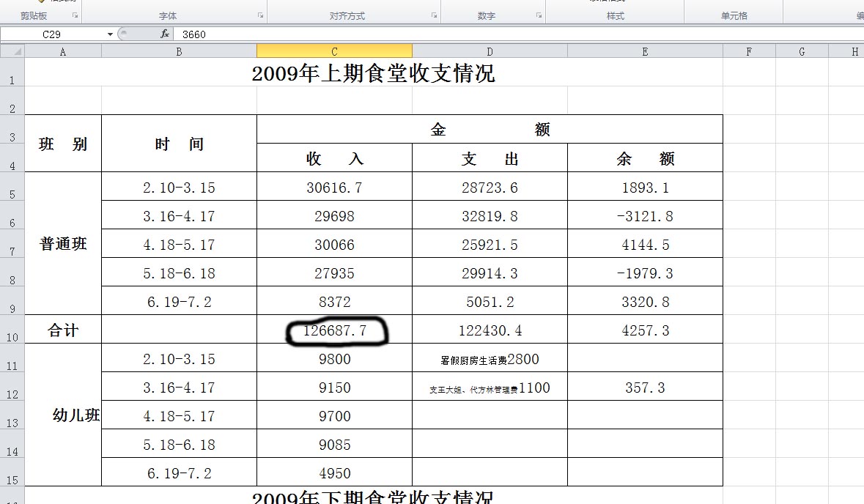Select column C header
This screenshot has width=864, height=504.
click(x=334, y=51)
